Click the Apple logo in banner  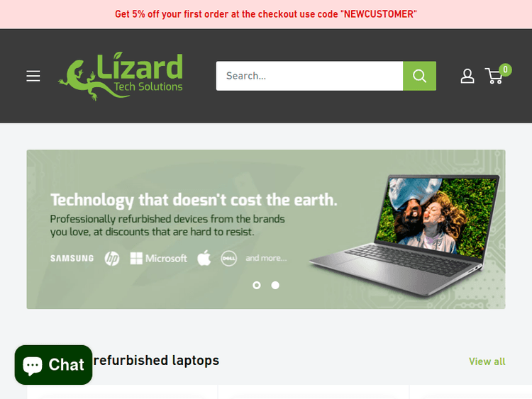[204, 258]
